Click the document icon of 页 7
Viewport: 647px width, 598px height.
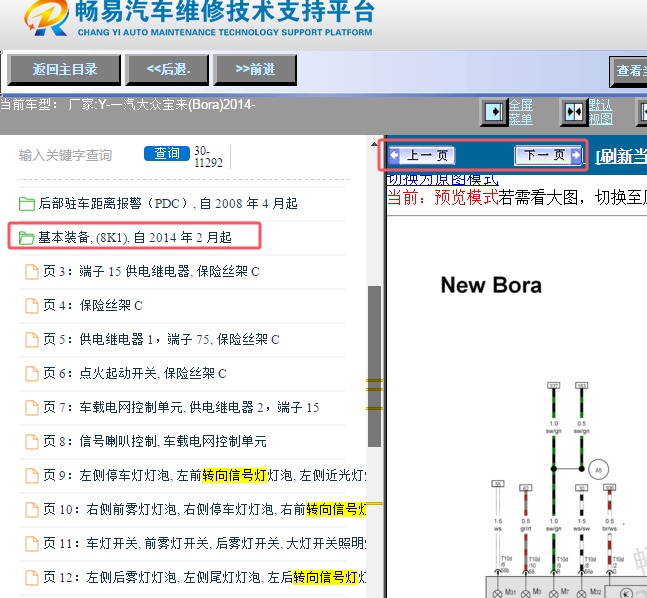32,408
